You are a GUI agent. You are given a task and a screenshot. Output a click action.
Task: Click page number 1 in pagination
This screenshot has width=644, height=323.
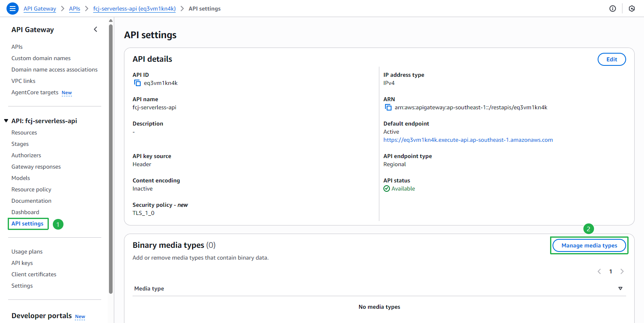(x=611, y=271)
